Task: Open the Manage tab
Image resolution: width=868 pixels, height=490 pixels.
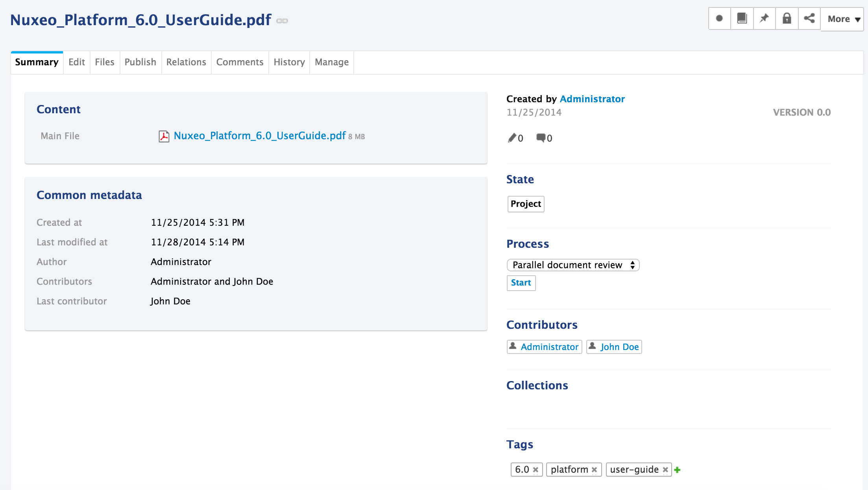Action: click(332, 62)
